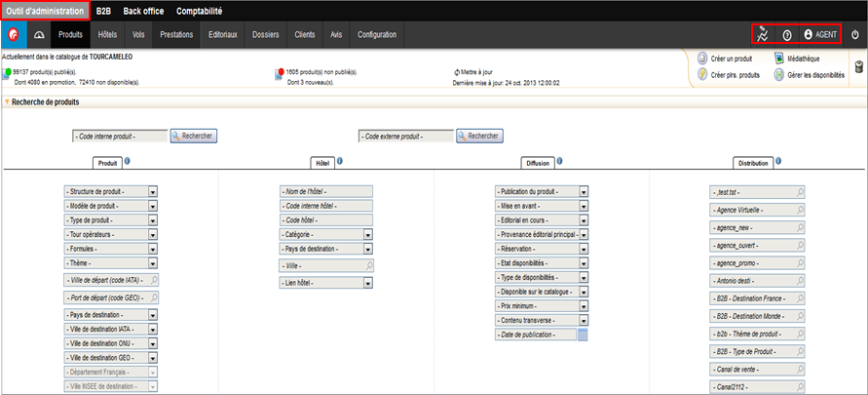Open the dashboard gauge icon

click(40, 34)
